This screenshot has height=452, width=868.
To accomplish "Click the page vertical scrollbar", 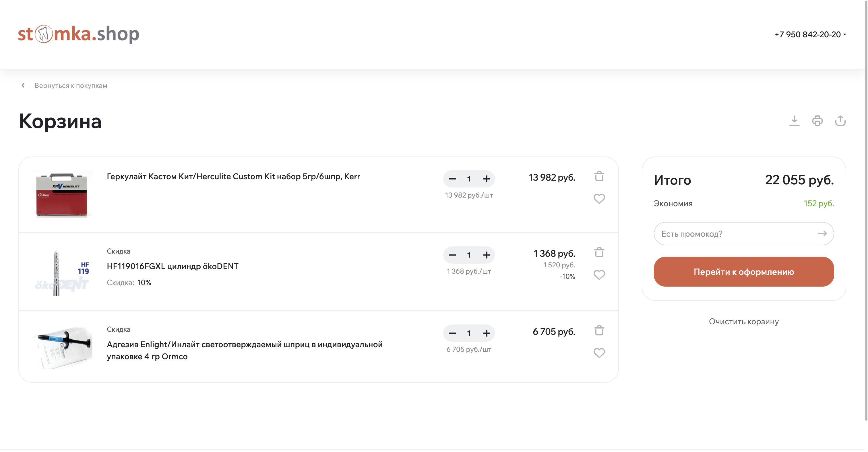I will [866, 210].
